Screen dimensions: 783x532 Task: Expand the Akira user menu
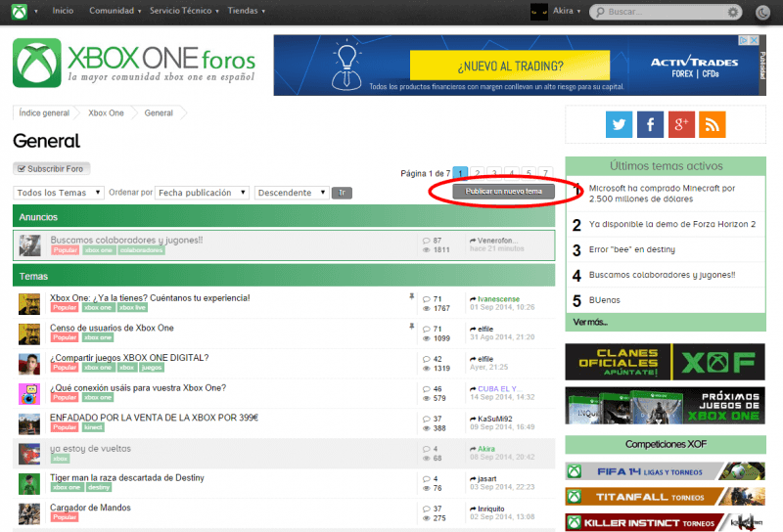(567, 11)
